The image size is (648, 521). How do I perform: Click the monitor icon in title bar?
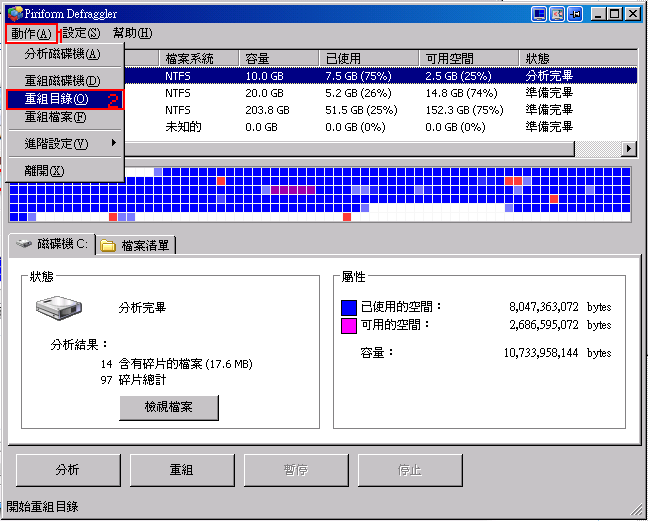click(539, 14)
